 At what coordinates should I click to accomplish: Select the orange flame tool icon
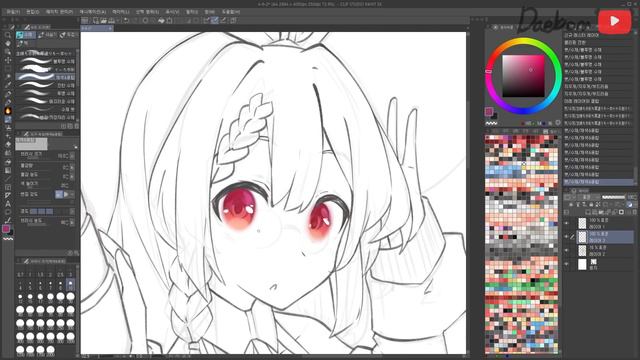[x=8, y=111]
